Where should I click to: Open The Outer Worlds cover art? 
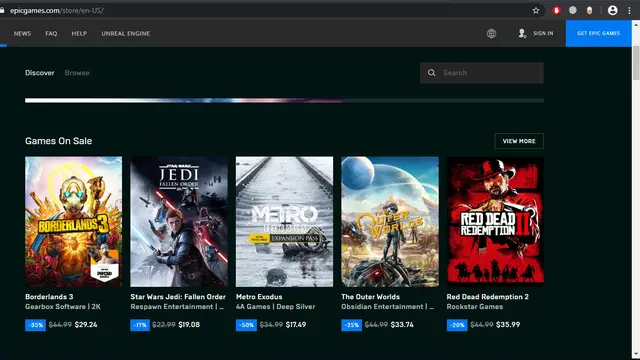pos(390,222)
